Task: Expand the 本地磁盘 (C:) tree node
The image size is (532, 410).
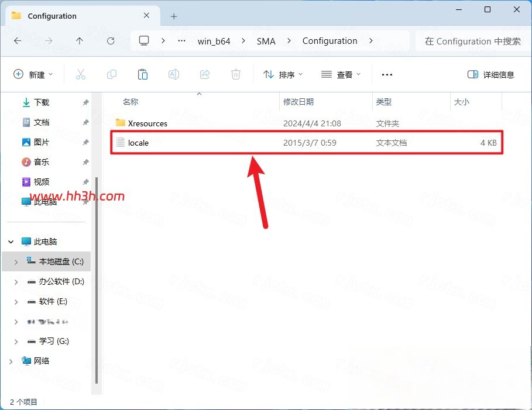Action: [x=16, y=262]
